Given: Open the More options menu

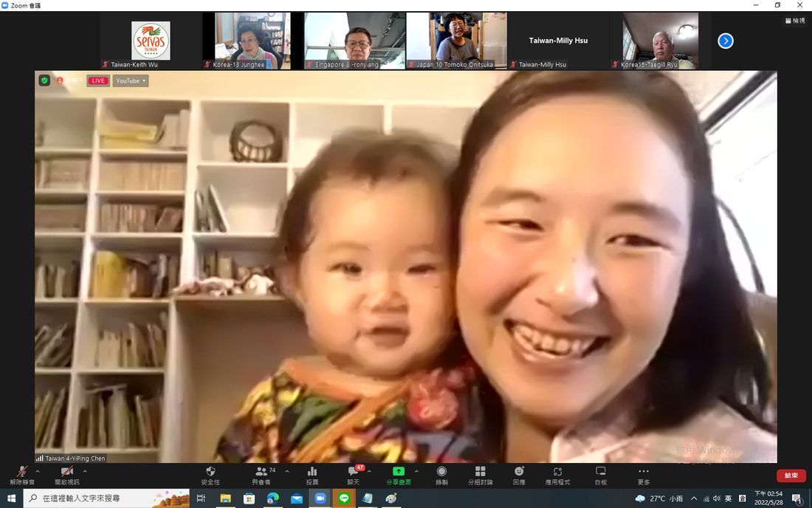Looking at the screenshot, I should pos(644,474).
